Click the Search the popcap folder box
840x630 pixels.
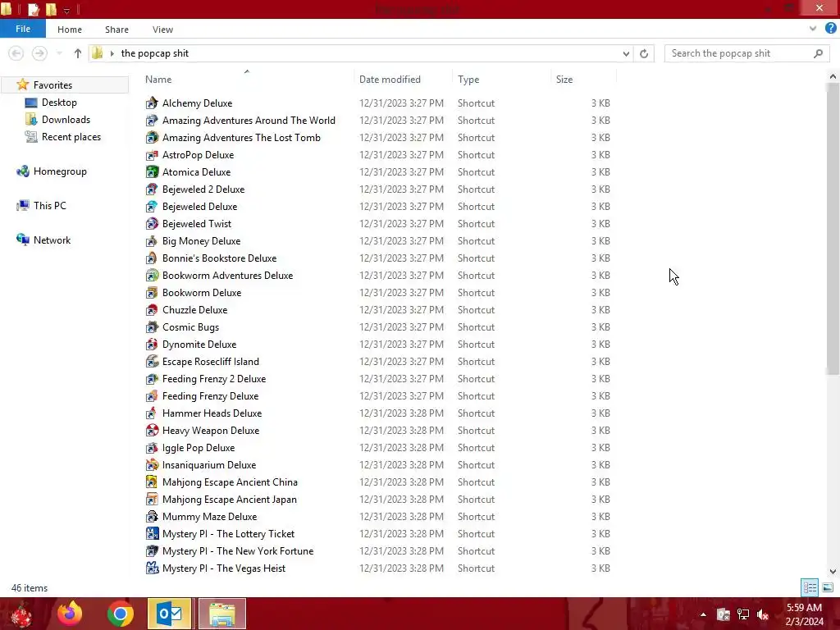coord(746,53)
